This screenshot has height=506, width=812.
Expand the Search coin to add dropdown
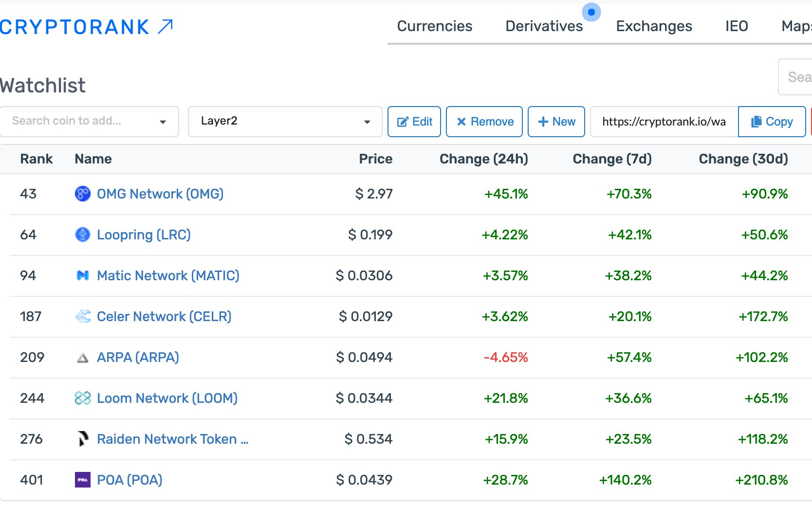pos(90,122)
